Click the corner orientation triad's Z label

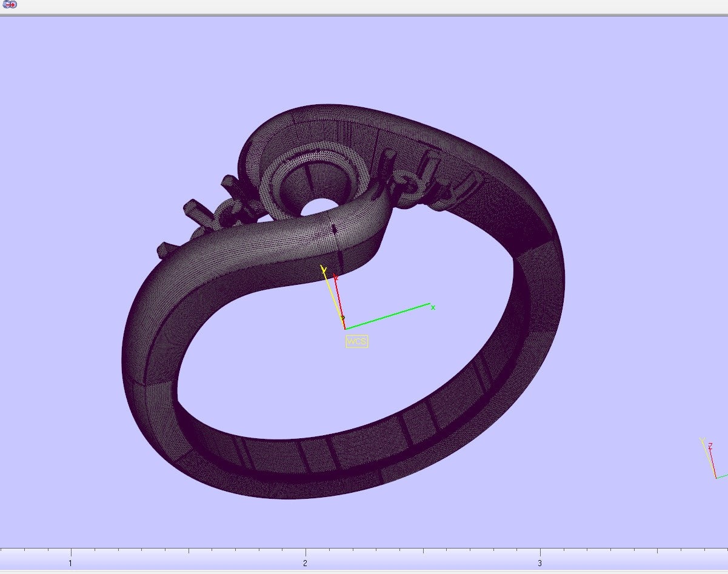click(x=710, y=446)
